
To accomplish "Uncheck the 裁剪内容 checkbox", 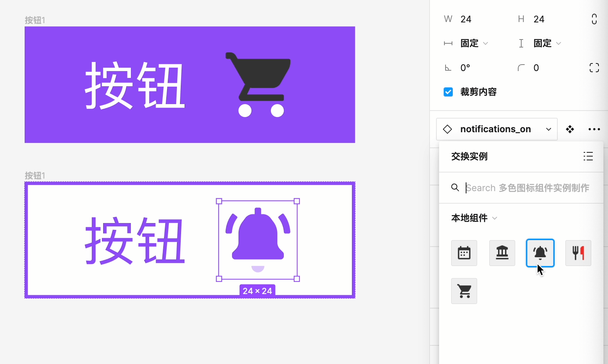I will [x=448, y=92].
